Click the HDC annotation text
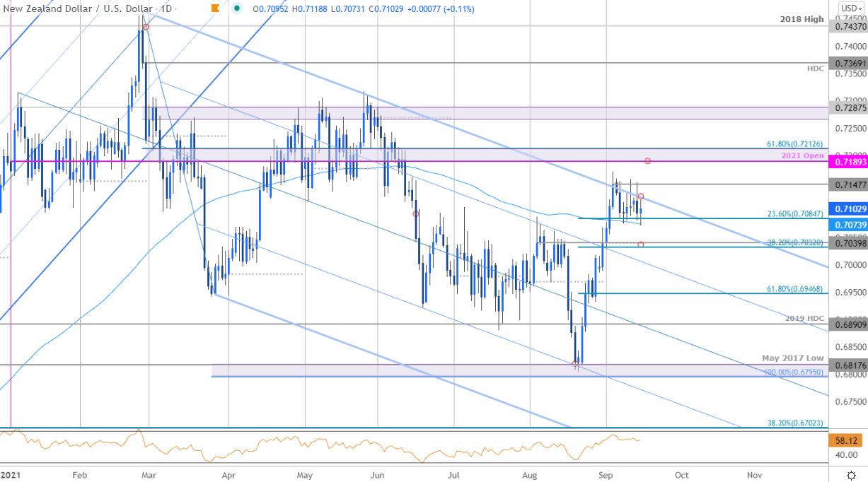 pyautogui.click(x=816, y=69)
